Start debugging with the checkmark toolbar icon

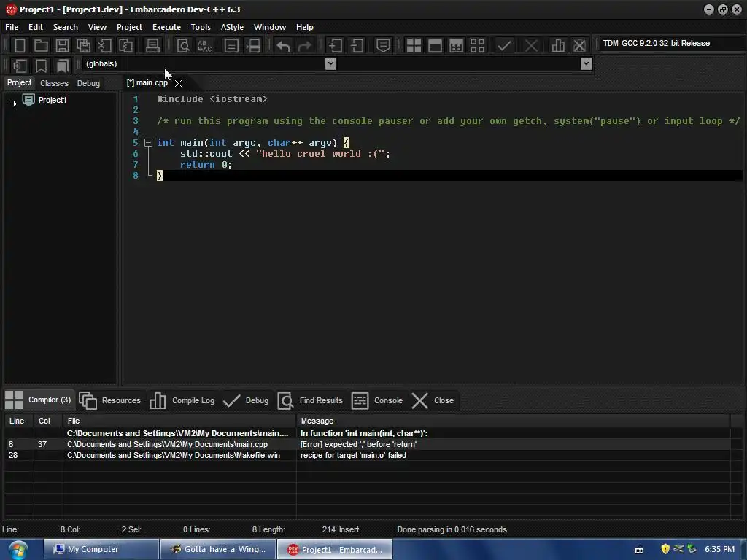point(504,46)
